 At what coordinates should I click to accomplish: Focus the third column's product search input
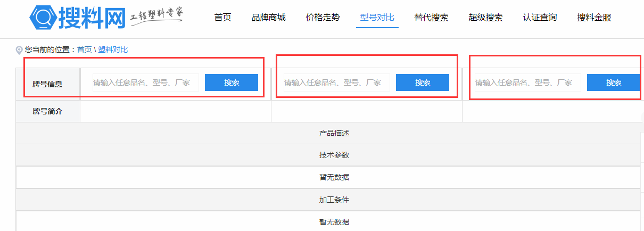coord(527,82)
